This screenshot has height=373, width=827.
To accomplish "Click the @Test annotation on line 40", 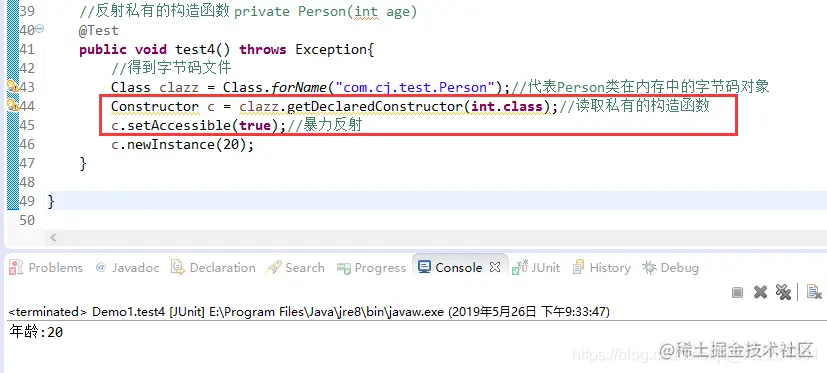I will 99,31.
